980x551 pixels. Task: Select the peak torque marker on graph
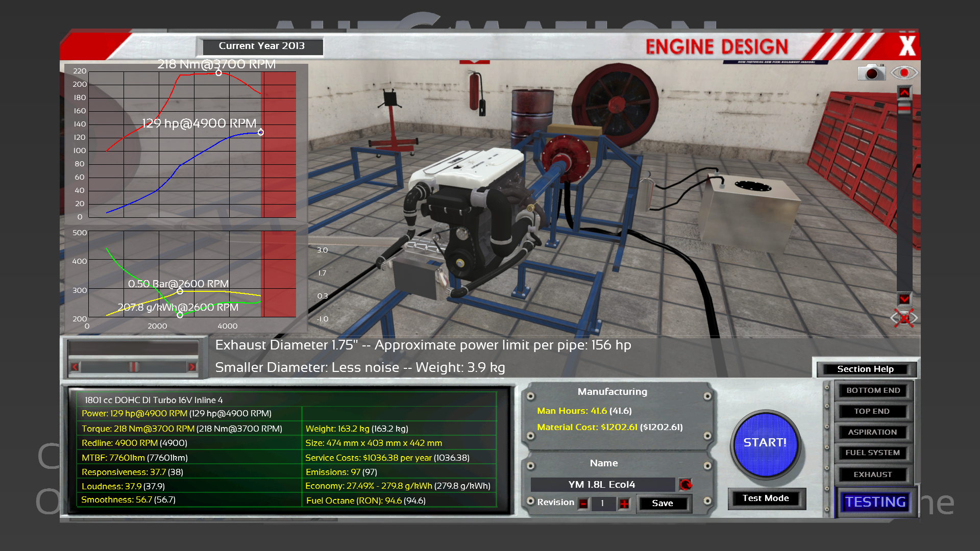(218, 73)
